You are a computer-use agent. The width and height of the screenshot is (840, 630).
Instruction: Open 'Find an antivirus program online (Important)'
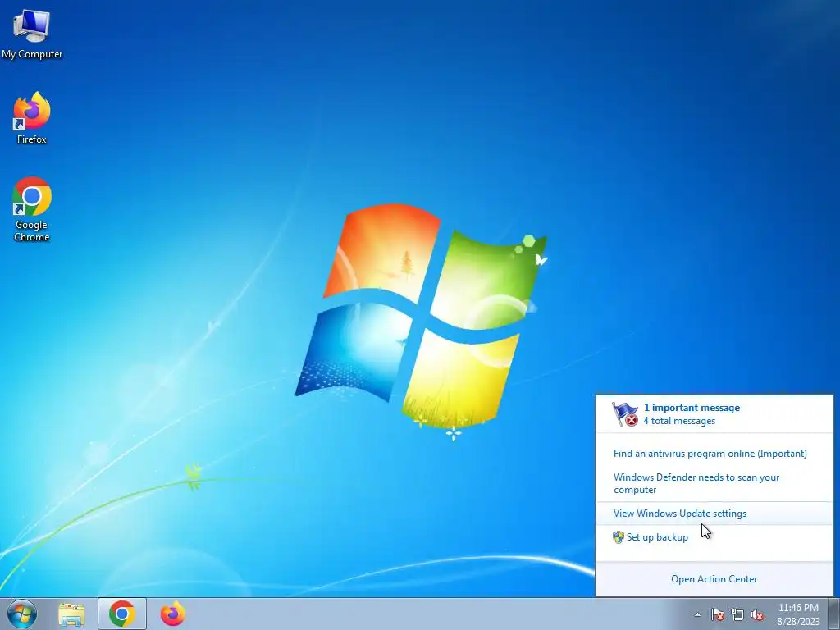pyautogui.click(x=710, y=454)
